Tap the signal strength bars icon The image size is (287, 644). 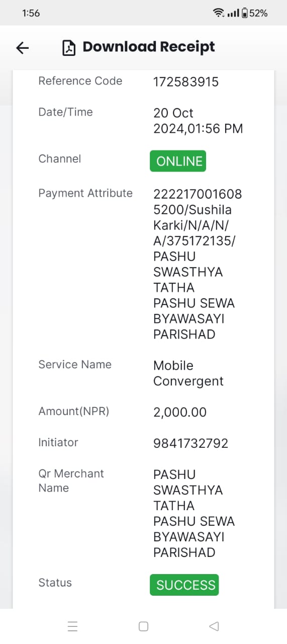coord(233,14)
